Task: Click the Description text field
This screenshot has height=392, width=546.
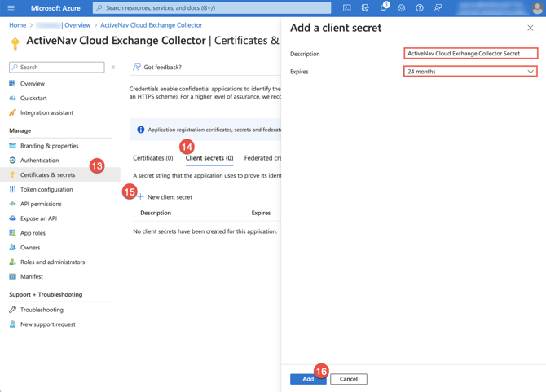Action: click(x=471, y=53)
